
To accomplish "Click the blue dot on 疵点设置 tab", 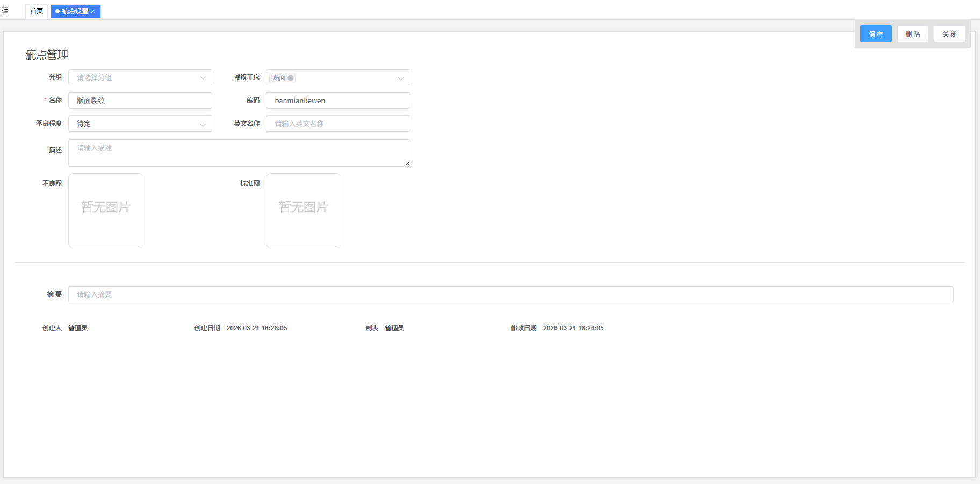I will click(57, 11).
